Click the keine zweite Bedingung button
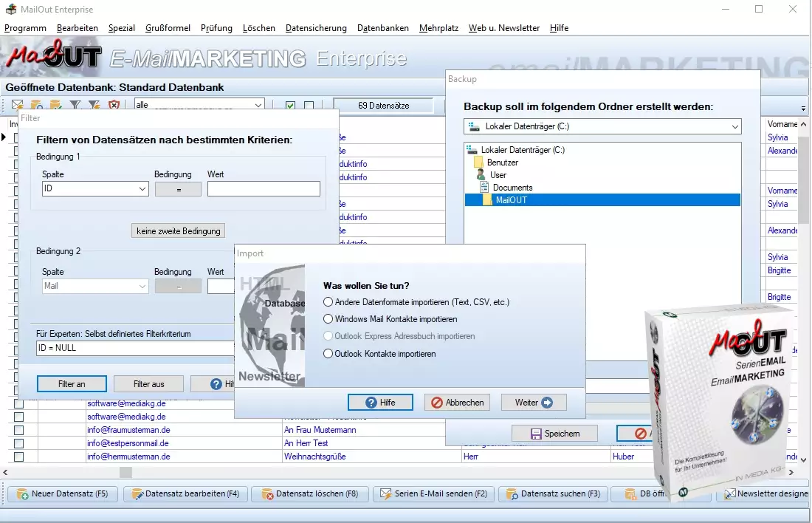This screenshot has width=812, height=523. [x=178, y=230]
